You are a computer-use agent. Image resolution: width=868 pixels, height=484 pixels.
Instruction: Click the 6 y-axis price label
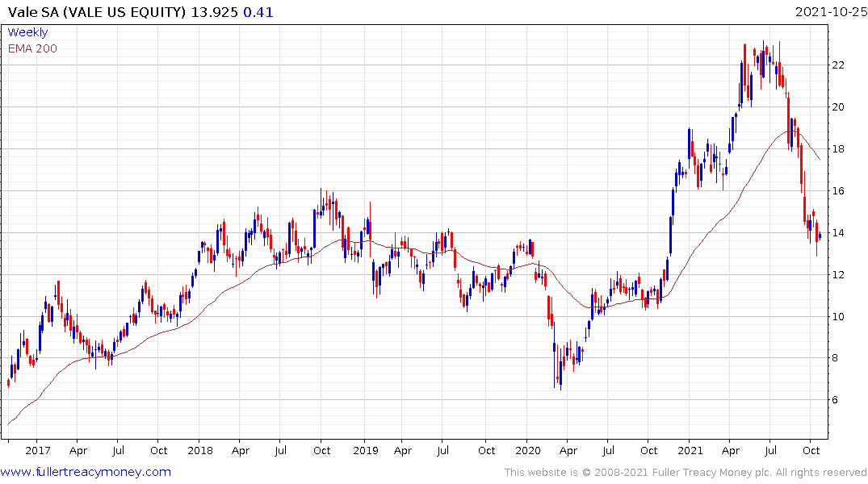click(835, 400)
